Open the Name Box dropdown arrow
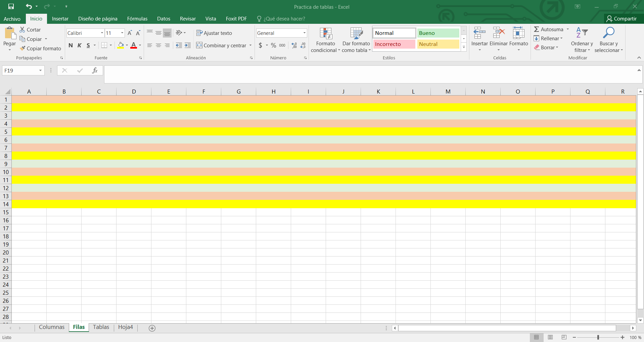The height and width of the screenshot is (342, 644). (x=40, y=70)
